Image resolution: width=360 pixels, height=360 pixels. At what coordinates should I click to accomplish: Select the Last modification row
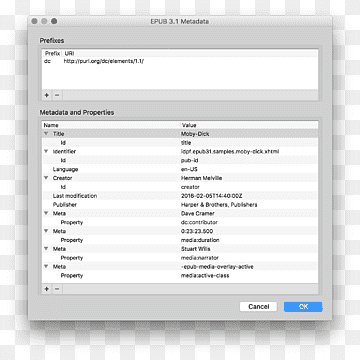180,196
